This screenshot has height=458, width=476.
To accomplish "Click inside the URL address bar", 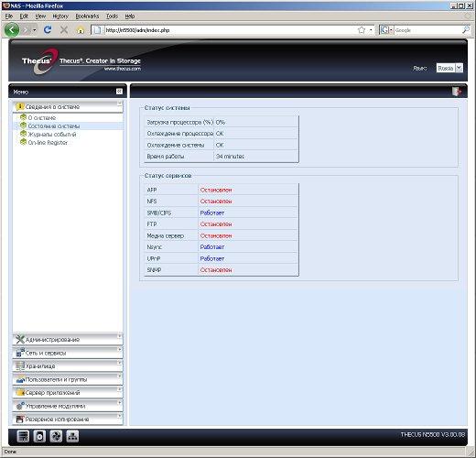I will 229,30.
